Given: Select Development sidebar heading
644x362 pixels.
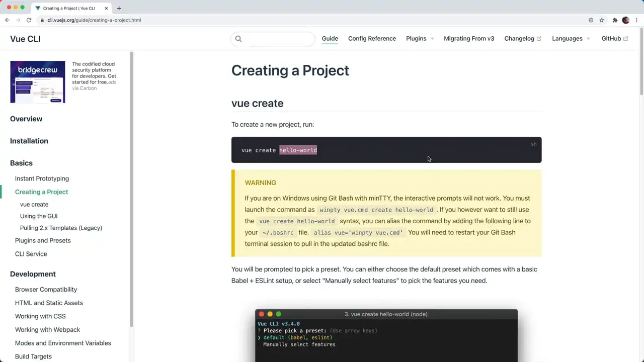Looking at the screenshot, I should click(33, 274).
